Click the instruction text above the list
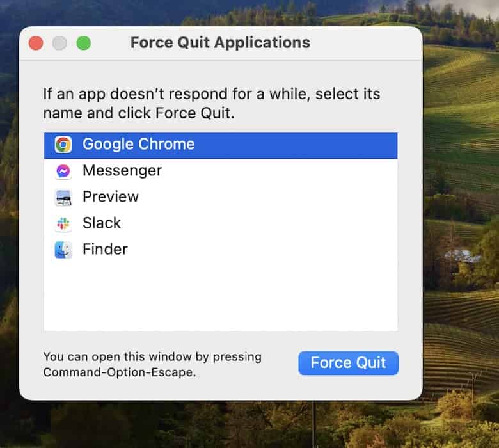The image size is (499, 448). pyautogui.click(x=211, y=103)
